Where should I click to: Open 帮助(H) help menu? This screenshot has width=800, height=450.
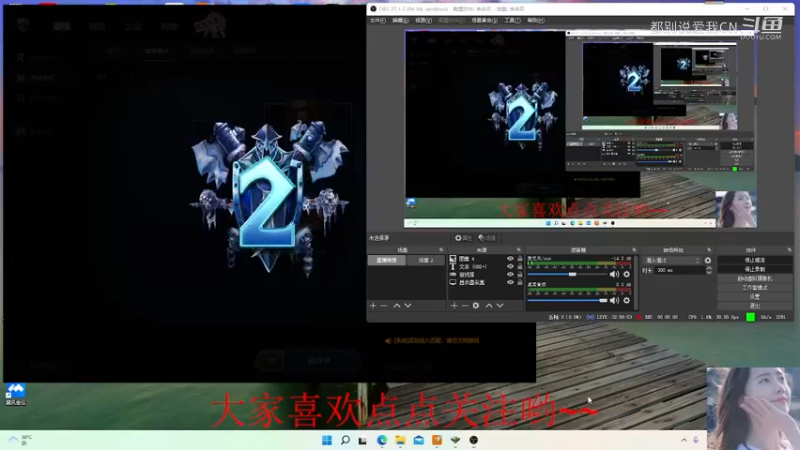coord(536,20)
